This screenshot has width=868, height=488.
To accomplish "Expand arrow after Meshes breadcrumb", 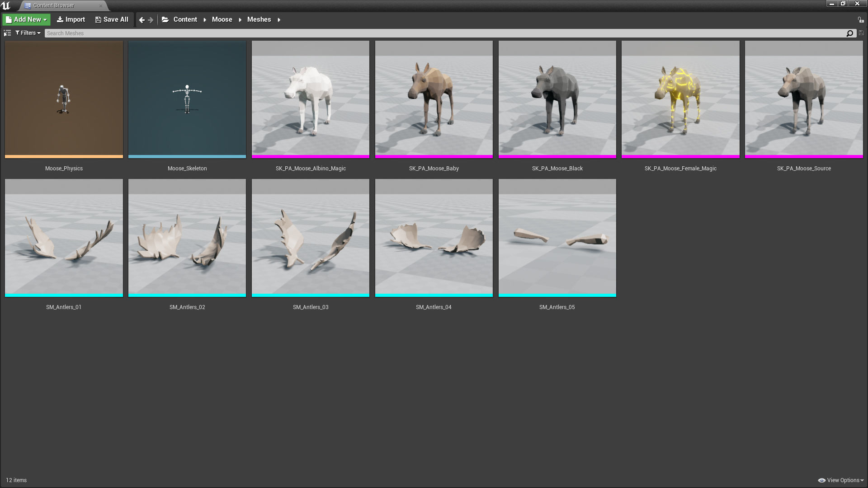I will [x=279, y=20].
